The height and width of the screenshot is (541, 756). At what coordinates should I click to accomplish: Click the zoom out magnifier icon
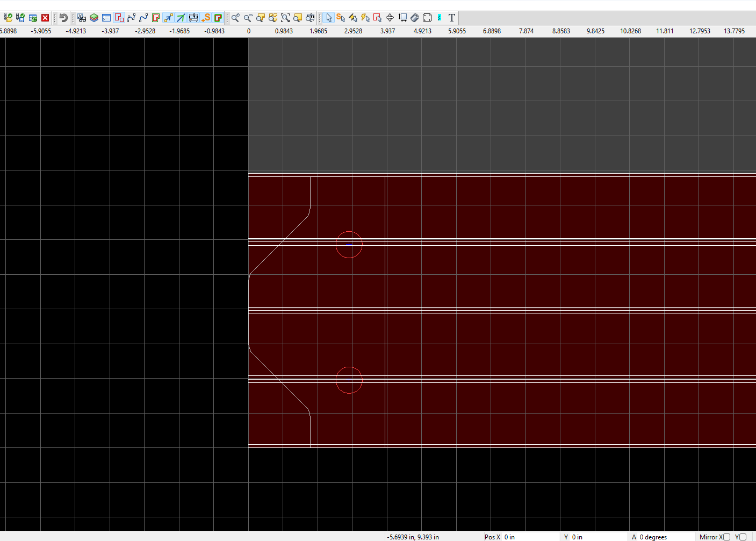248,18
